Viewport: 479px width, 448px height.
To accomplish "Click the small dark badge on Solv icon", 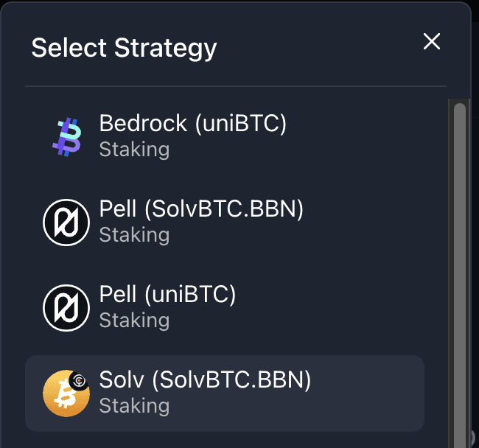I will point(80,380).
